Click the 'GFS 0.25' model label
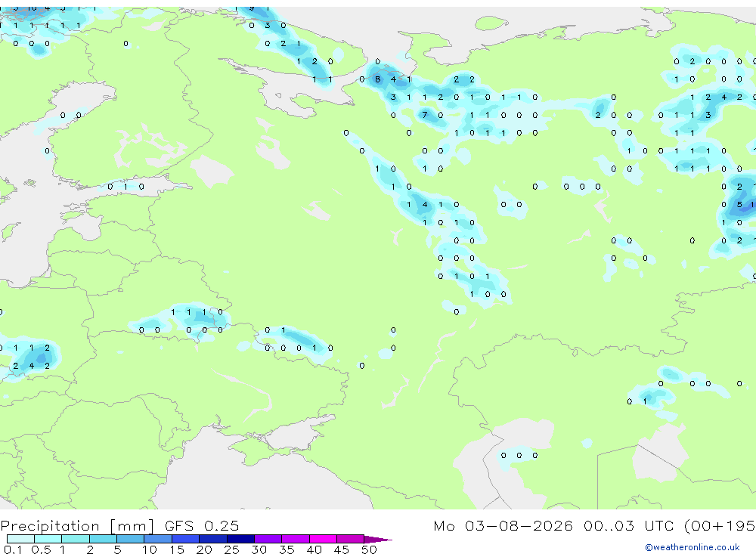Viewport: 756px width, 554px height. (202, 525)
